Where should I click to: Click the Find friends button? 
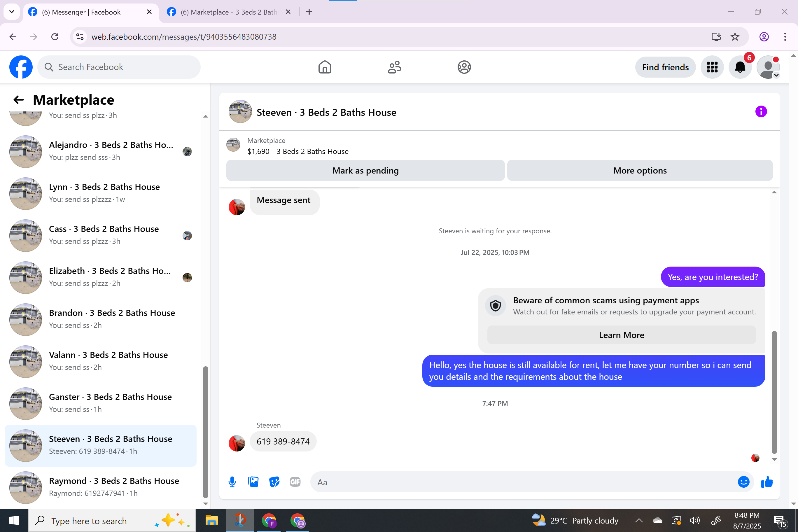[665, 67]
